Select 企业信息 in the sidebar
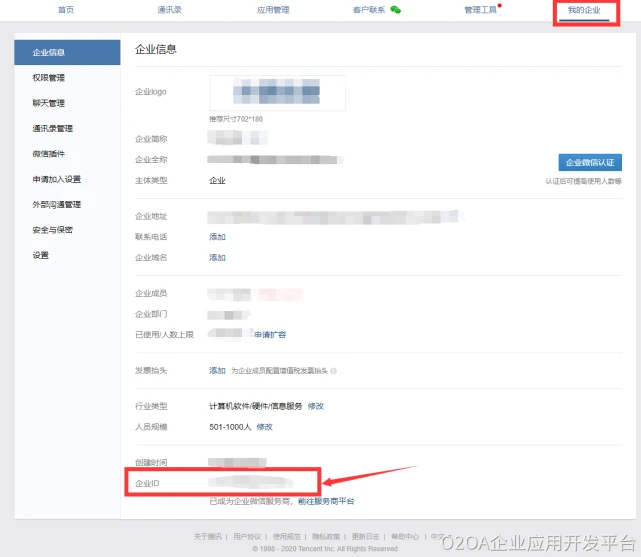 [67, 52]
